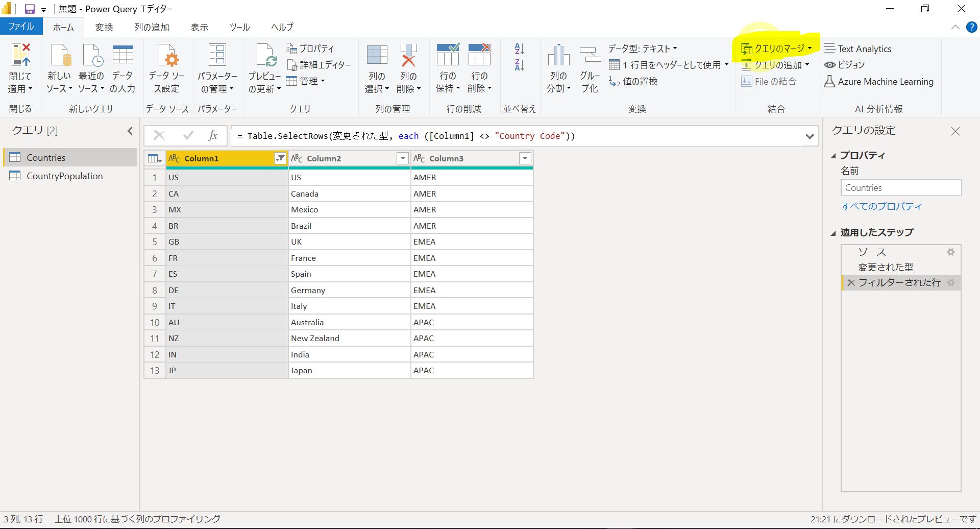Click the fx formula button

tap(213, 135)
